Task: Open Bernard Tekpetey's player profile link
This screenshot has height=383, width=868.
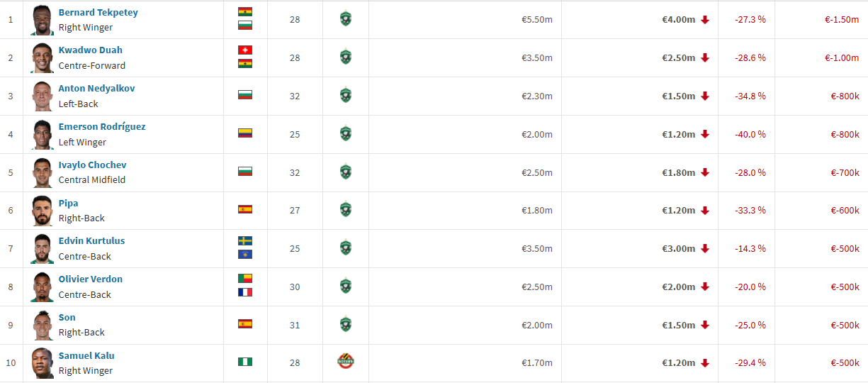Action: coord(98,13)
